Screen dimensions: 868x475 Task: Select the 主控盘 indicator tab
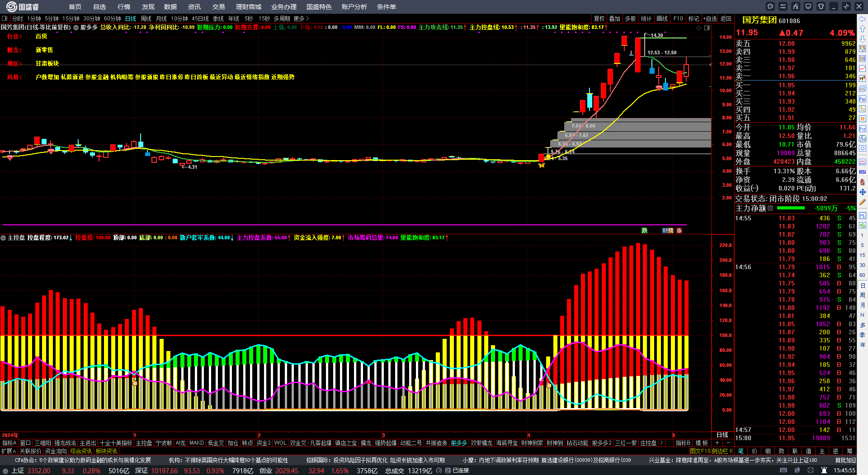pos(144,443)
